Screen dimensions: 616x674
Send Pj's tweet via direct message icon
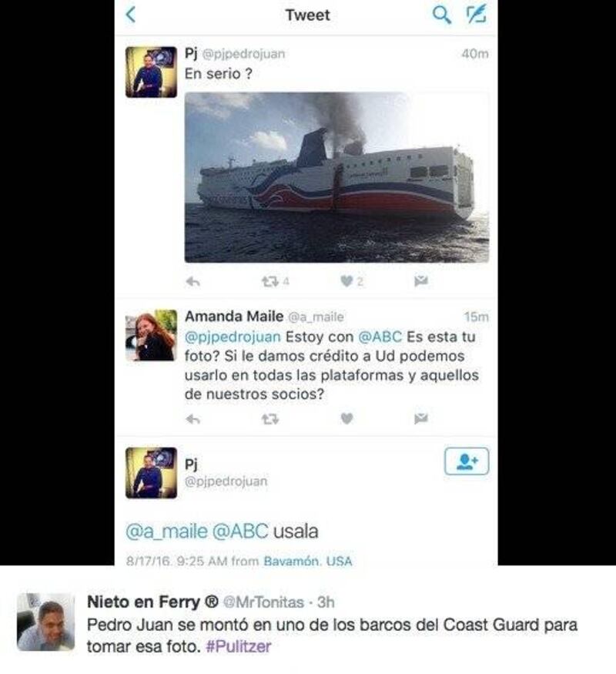[421, 281]
